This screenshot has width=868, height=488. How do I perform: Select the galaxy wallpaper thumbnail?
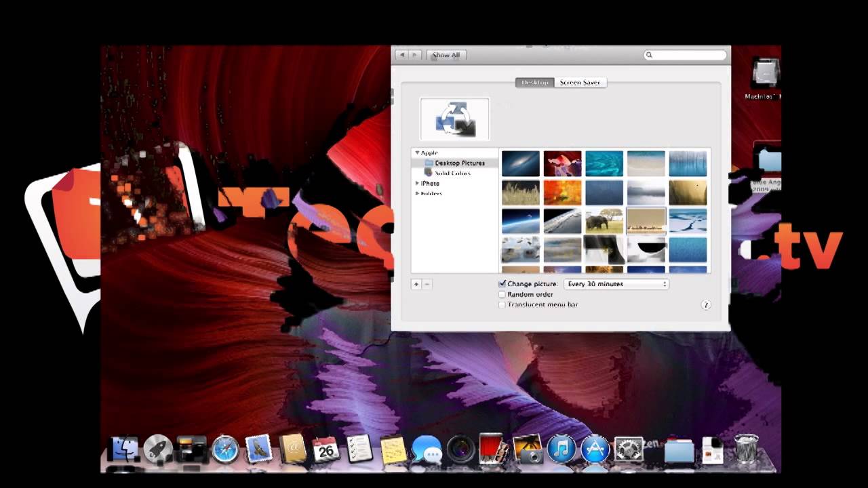click(521, 163)
